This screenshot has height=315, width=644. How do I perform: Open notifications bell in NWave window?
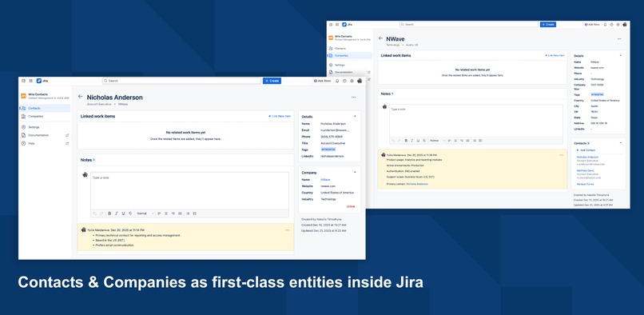(605, 25)
